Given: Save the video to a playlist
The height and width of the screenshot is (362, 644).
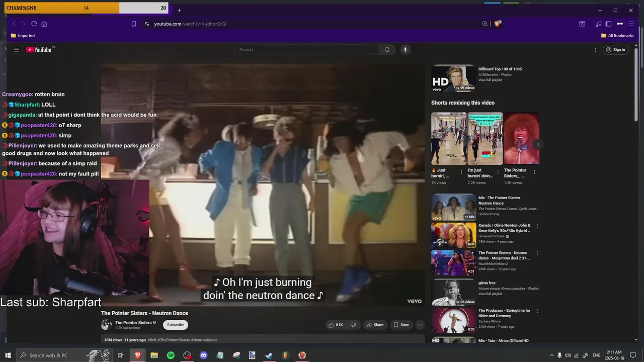Looking at the screenshot, I should [401, 325].
